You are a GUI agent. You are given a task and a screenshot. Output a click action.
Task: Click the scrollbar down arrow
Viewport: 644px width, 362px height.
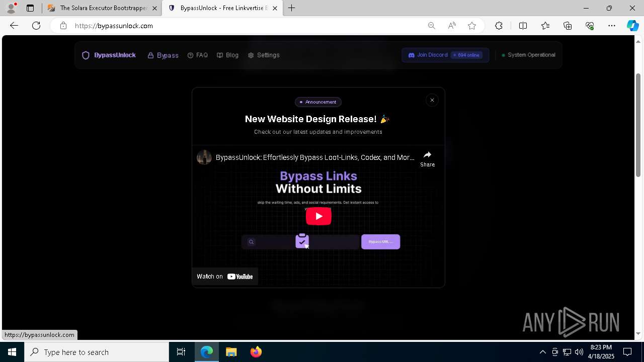(638, 333)
